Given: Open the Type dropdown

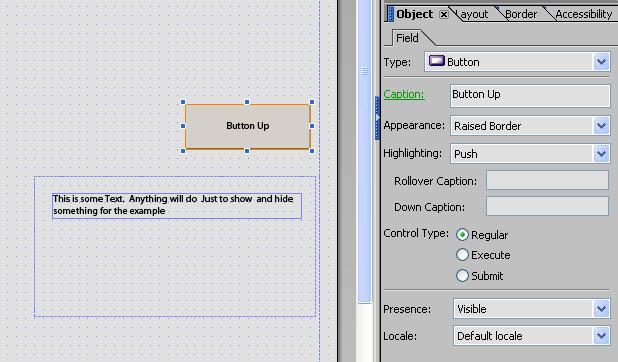Looking at the screenshot, I should (x=601, y=62).
